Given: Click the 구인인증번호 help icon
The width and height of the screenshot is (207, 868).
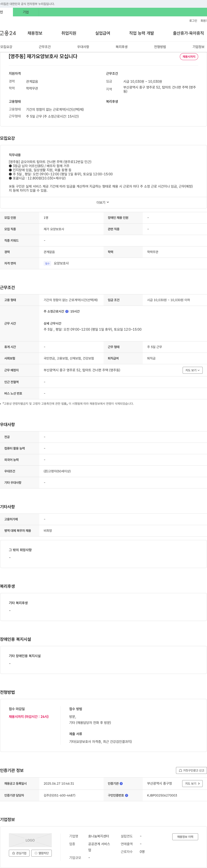Looking at the screenshot, I should pyautogui.click(x=126, y=795).
